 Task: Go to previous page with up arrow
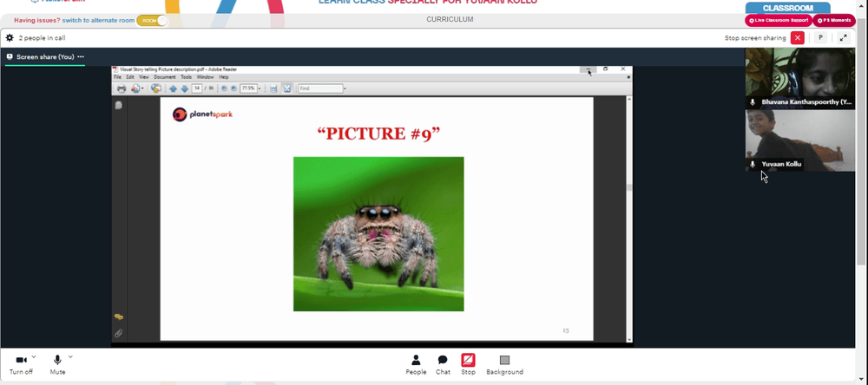tap(174, 88)
